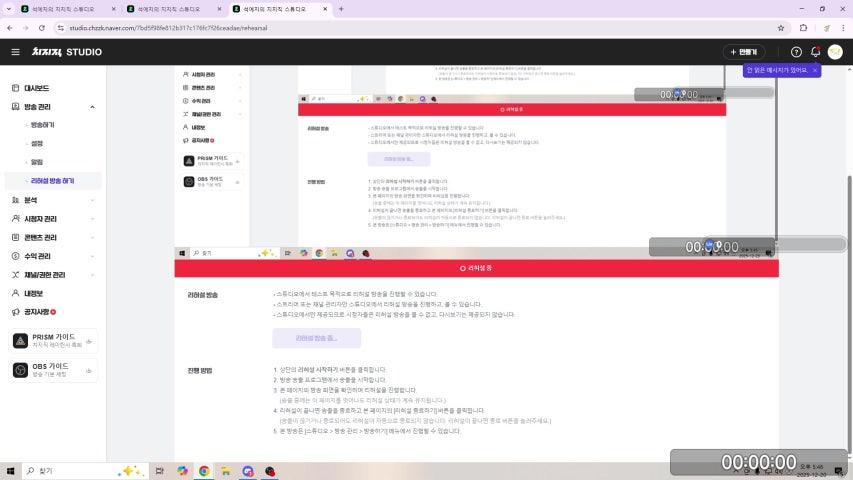Image resolution: width=853 pixels, height=480 pixels.
Task: Open the Windows Start menu
Action: (x=10, y=471)
